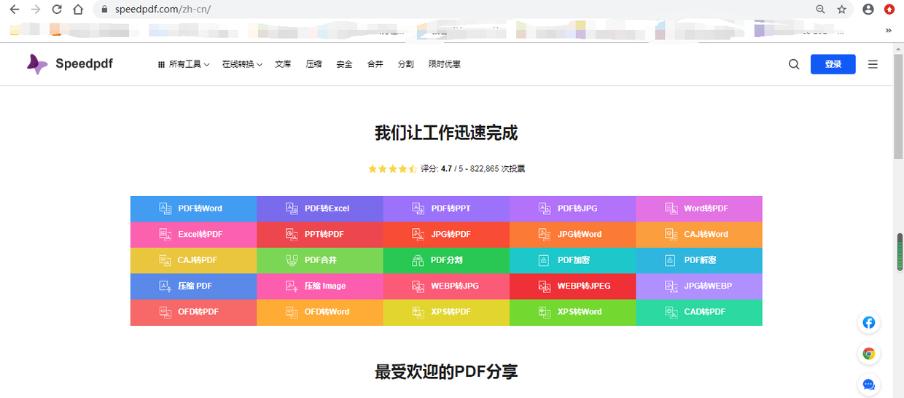Open the OFD转PDF tool tile
The height and width of the screenshot is (398, 904).
point(194,313)
